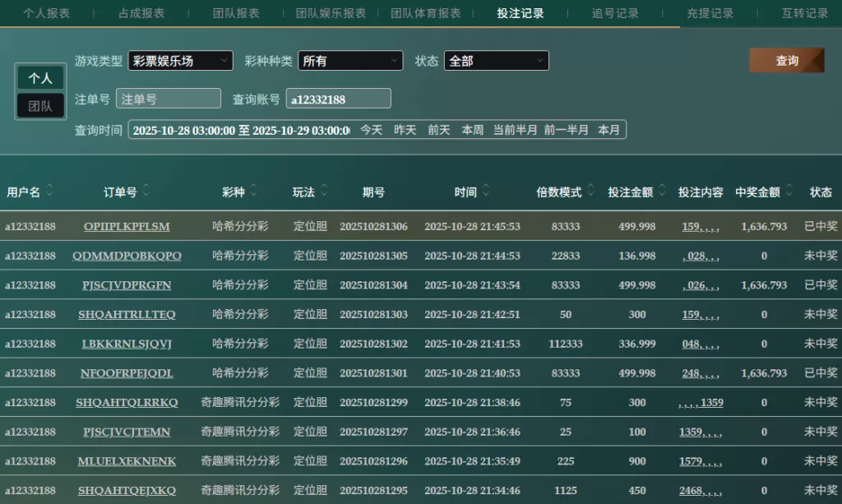The height and width of the screenshot is (504, 842).
Task: Open the 状态 dropdown showing 全部
Action: point(496,61)
